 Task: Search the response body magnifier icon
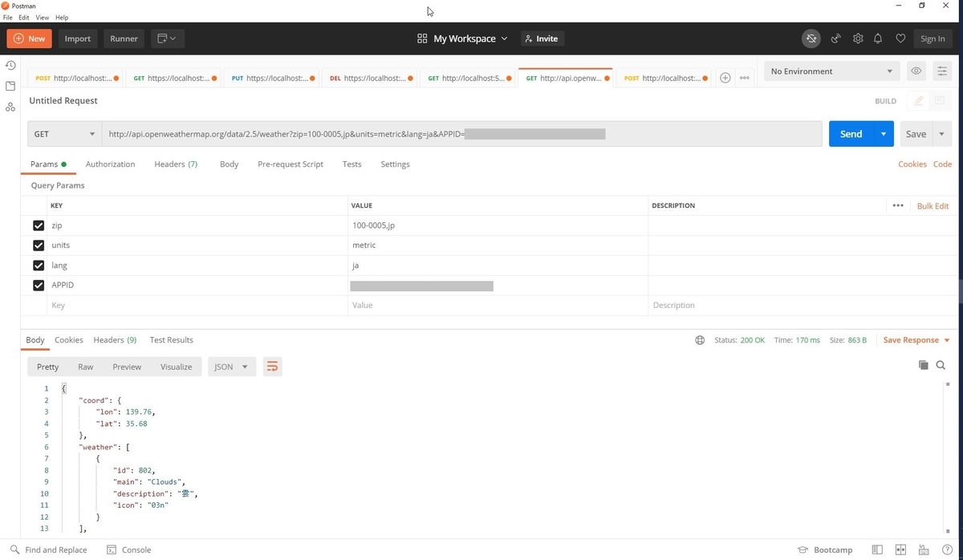point(941,365)
